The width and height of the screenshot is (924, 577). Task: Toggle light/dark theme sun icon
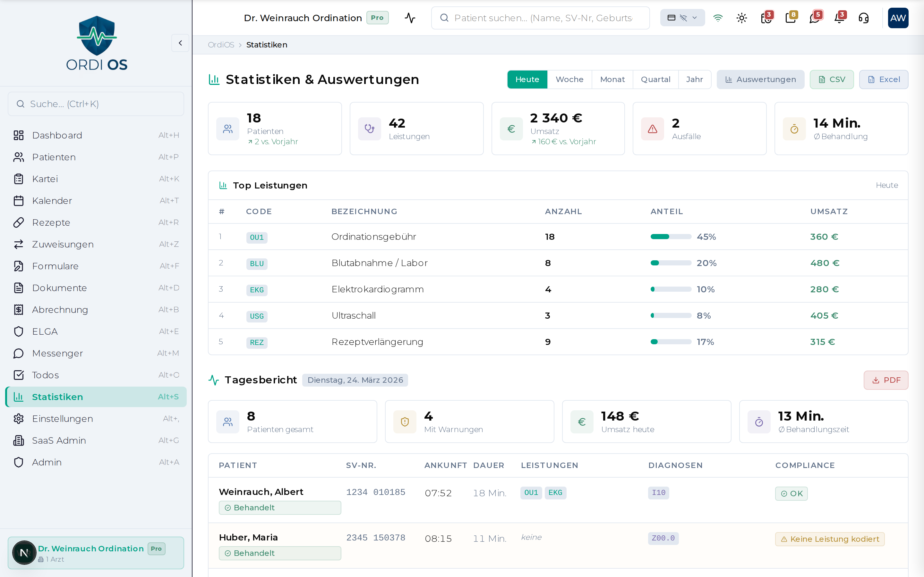(741, 18)
